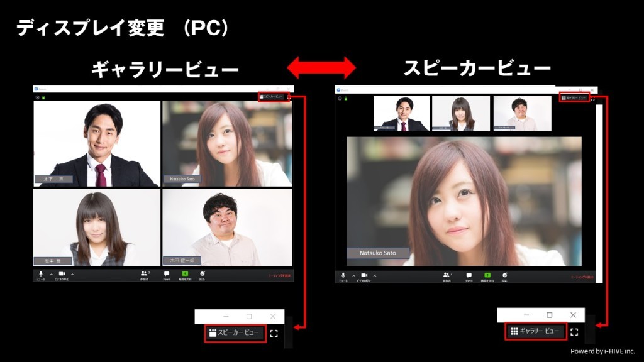Stop video via camera icon in left gallery-view window
The width and height of the screenshot is (644, 362).
tap(62, 274)
